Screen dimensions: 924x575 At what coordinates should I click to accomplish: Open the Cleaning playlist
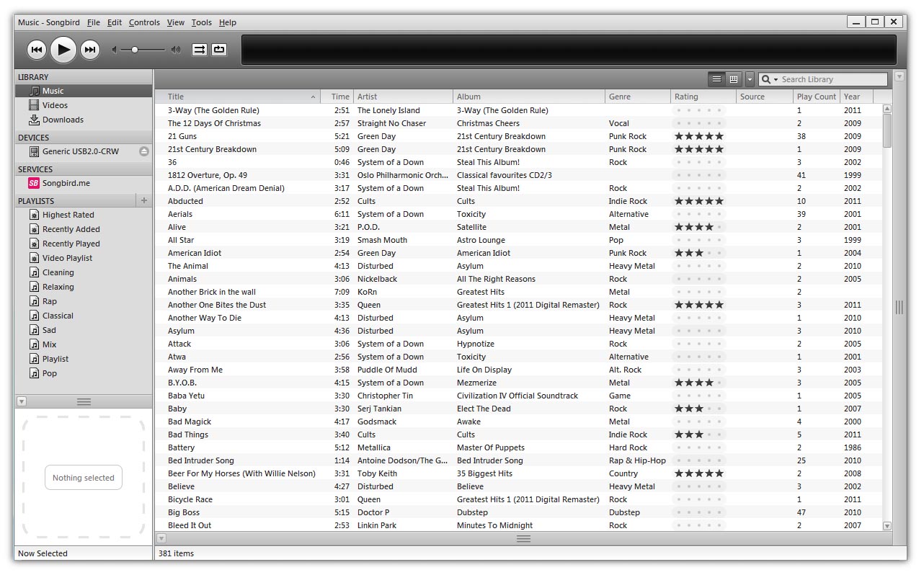pos(84,272)
